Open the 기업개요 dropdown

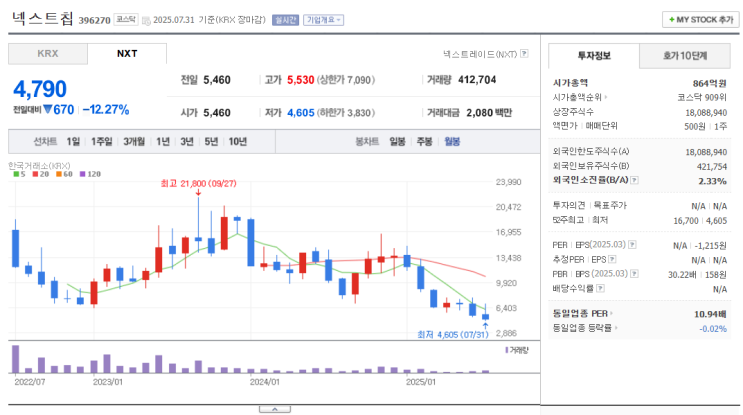click(x=324, y=20)
